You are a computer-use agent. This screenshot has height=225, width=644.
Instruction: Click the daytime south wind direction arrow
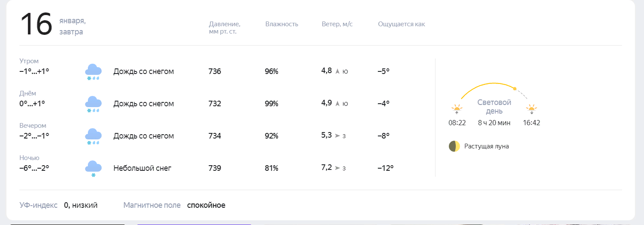click(x=338, y=104)
